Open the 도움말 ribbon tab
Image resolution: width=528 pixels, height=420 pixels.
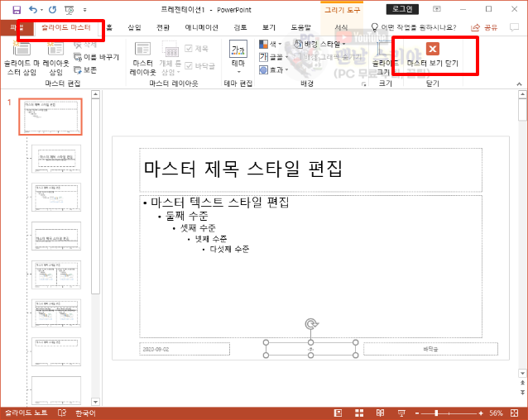coord(301,27)
